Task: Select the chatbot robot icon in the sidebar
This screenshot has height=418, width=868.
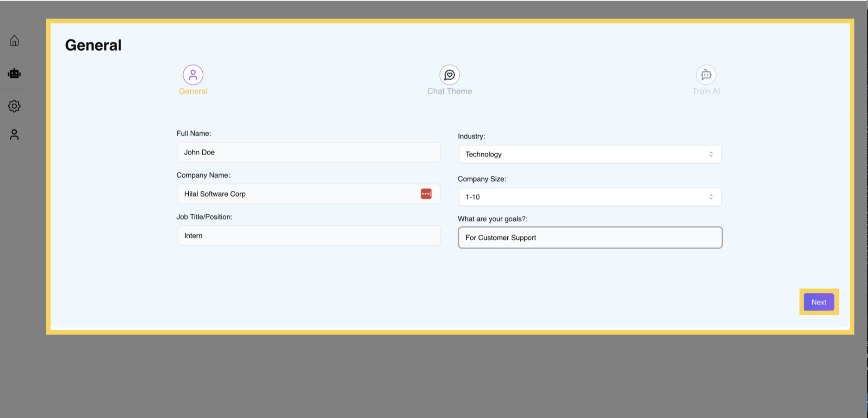Action: click(14, 73)
